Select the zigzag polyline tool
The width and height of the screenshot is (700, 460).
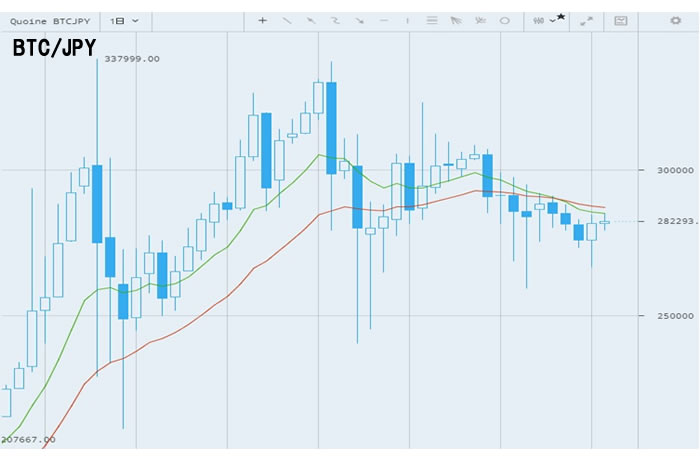point(335,21)
